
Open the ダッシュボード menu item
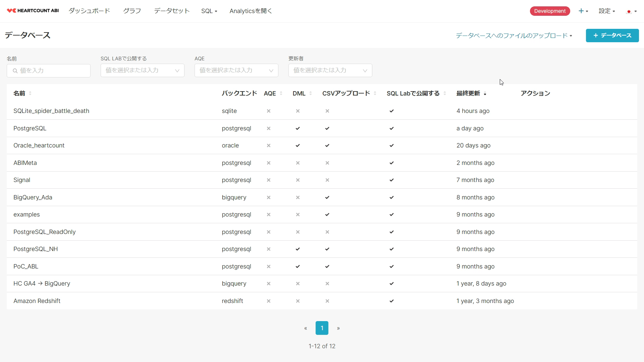coord(89,11)
